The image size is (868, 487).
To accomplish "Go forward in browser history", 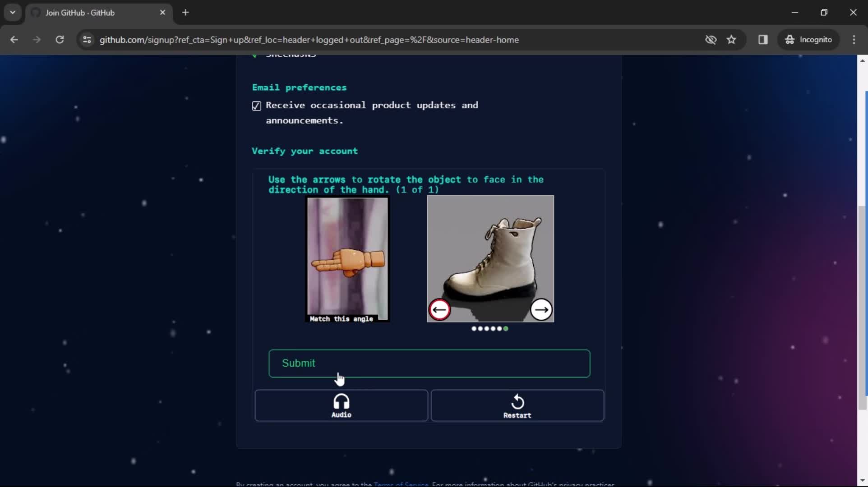I will [x=37, y=40].
